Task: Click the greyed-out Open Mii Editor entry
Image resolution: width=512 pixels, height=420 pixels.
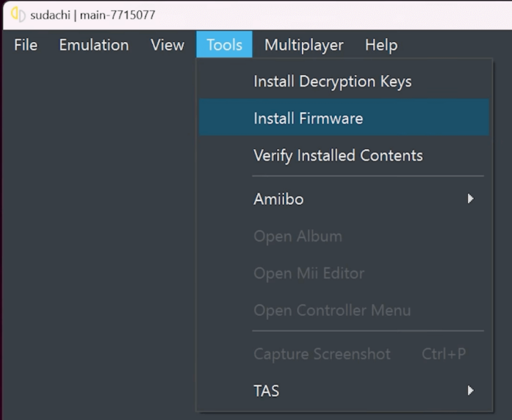Action: pyautogui.click(x=344, y=273)
